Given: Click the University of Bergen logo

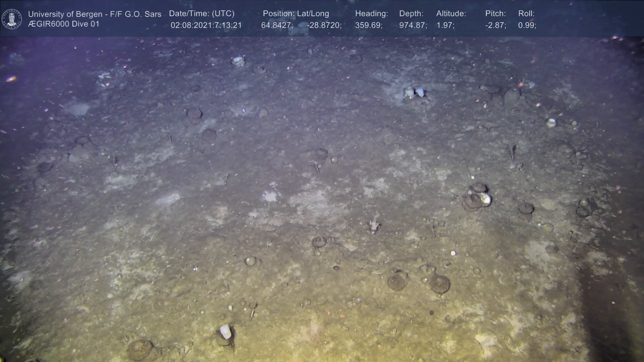Looking at the screenshot, I should pyautogui.click(x=12, y=19).
